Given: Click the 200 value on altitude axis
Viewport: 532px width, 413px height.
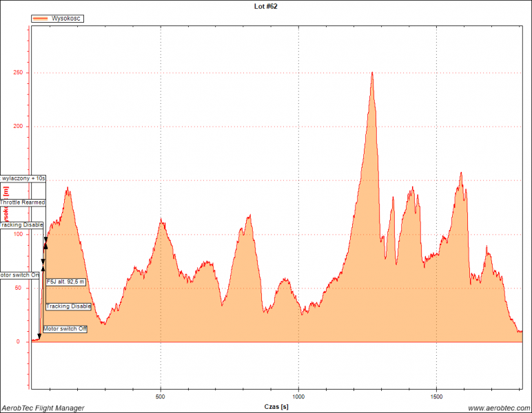Looking at the screenshot, I should [17, 127].
